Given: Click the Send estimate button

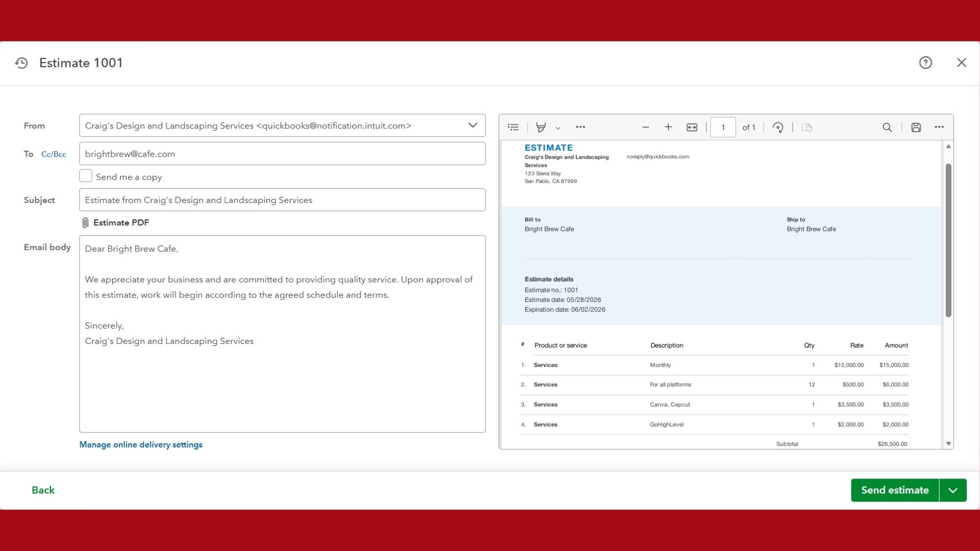Looking at the screenshot, I should click(895, 490).
